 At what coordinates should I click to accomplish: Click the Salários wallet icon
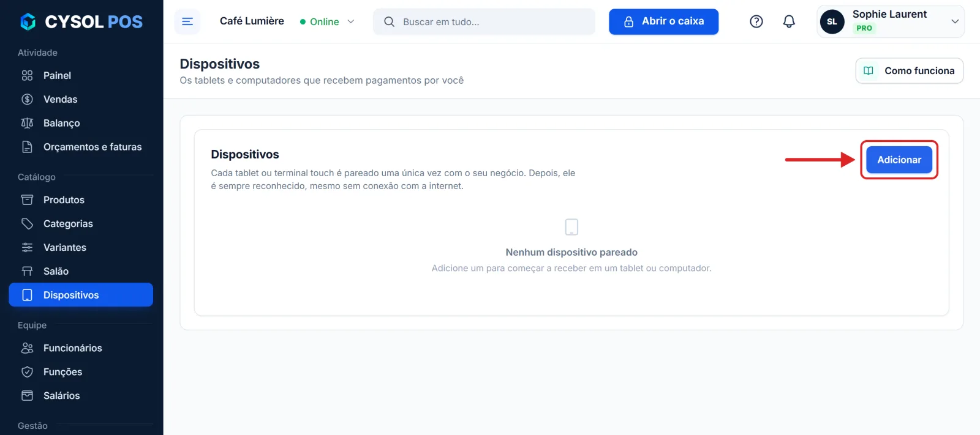27,396
